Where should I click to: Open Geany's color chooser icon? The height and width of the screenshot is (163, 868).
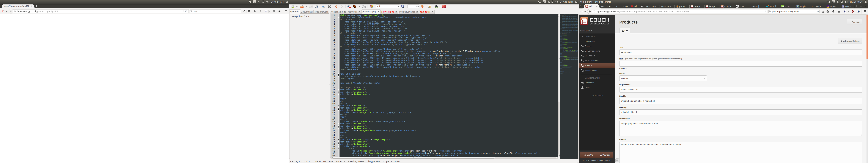pos(371,6)
